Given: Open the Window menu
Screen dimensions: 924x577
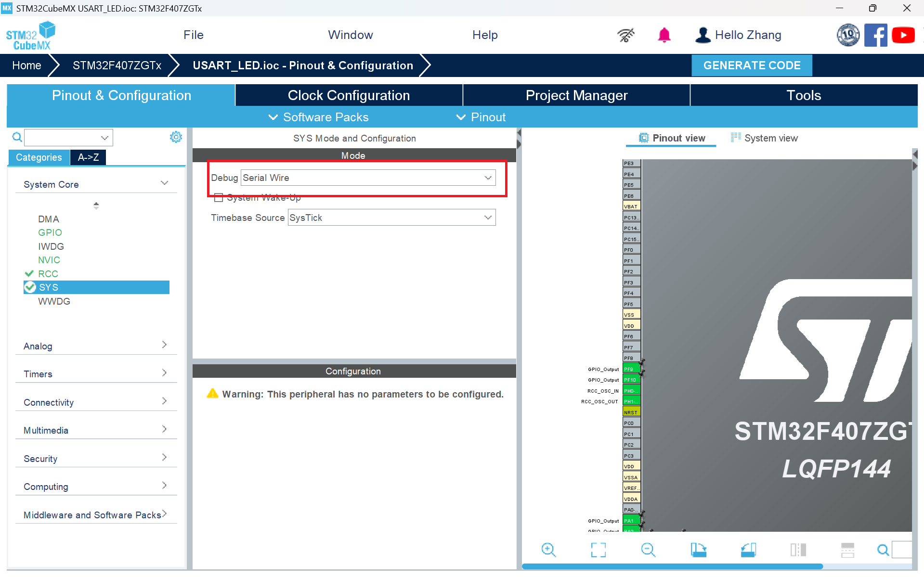Looking at the screenshot, I should [x=351, y=35].
